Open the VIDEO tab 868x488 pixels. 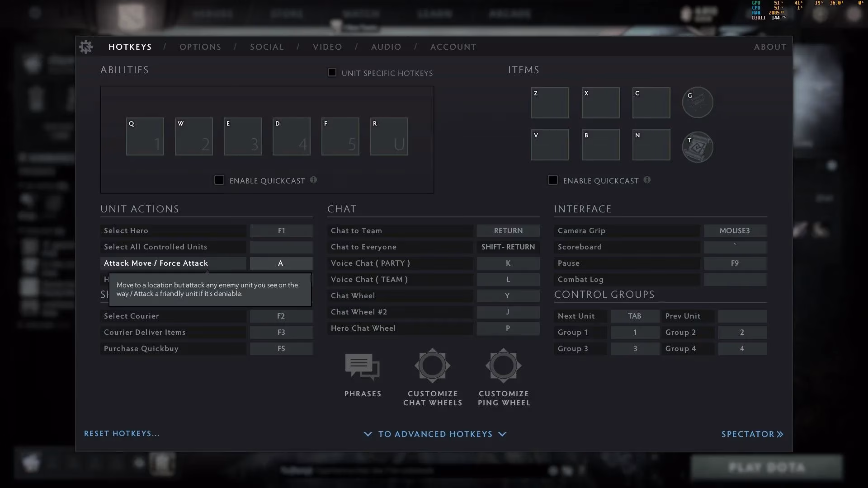pyautogui.click(x=327, y=47)
